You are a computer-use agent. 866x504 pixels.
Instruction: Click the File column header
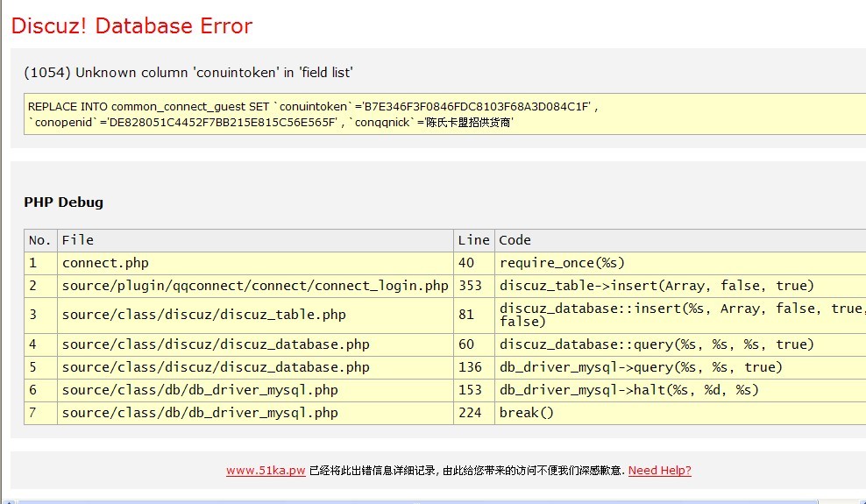pos(78,240)
